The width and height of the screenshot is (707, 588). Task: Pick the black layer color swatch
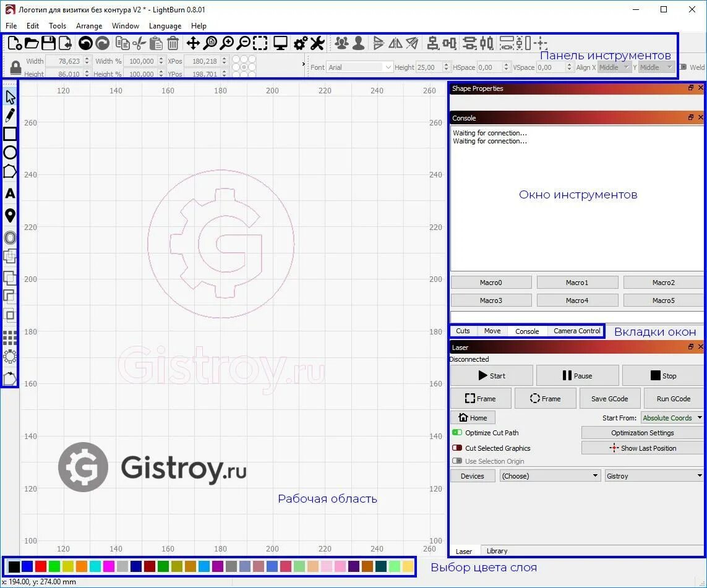[x=14, y=566]
